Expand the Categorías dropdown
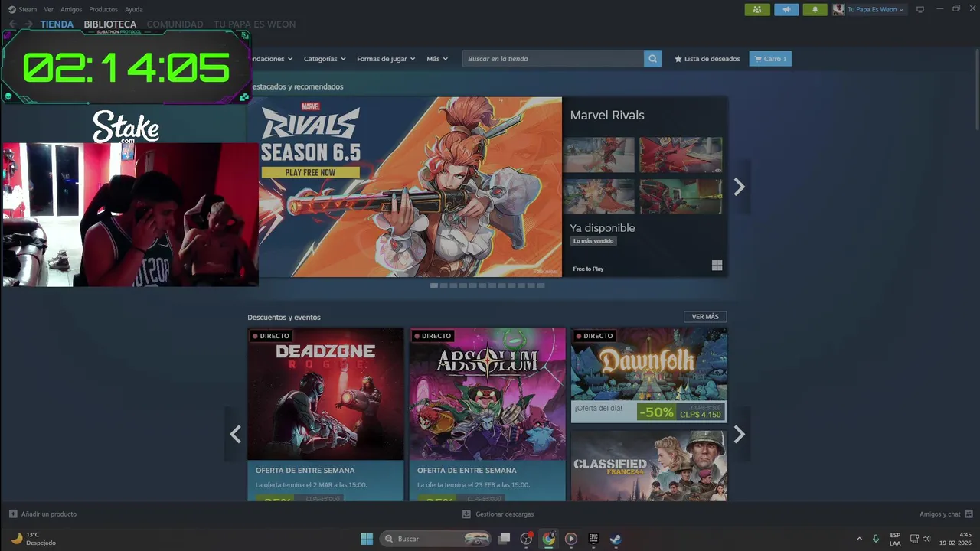Image resolution: width=980 pixels, height=551 pixels. click(x=325, y=59)
